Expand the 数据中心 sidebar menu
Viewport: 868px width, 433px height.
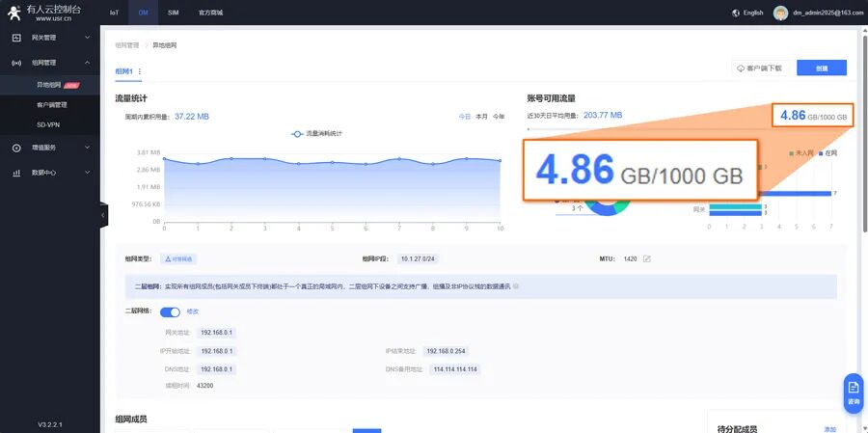pos(88,173)
